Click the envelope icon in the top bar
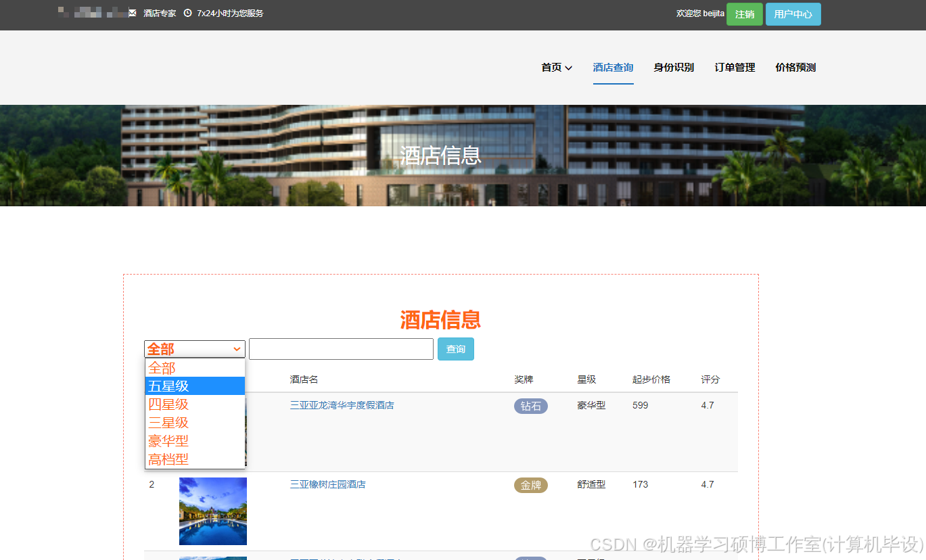Image resolution: width=926 pixels, height=560 pixels. [x=132, y=12]
